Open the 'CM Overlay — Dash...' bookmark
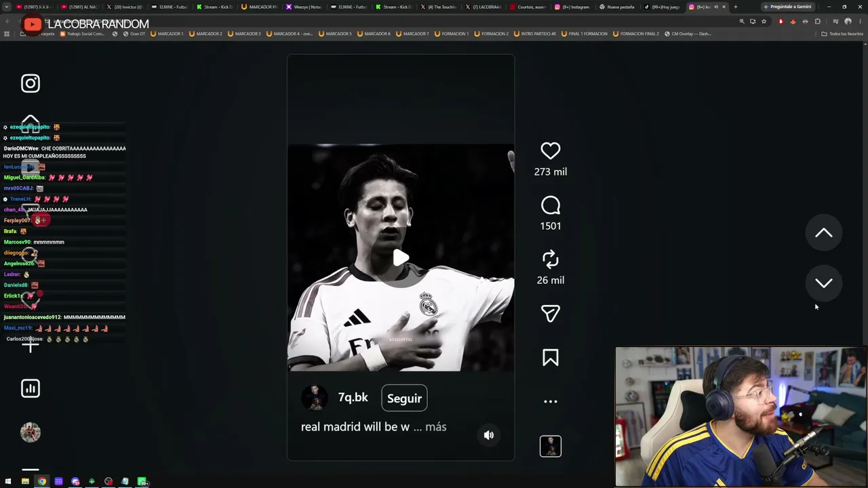This screenshot has height=488, width=868. tap(688, 33)
